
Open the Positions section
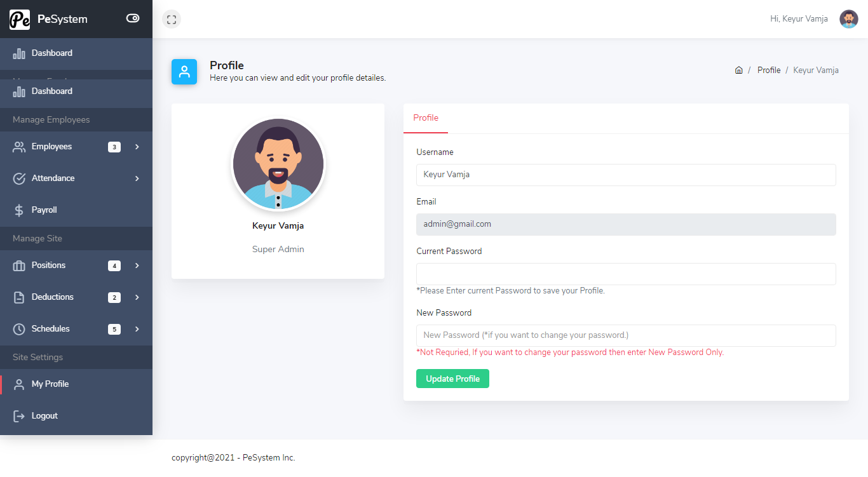[x=48, y=265]
